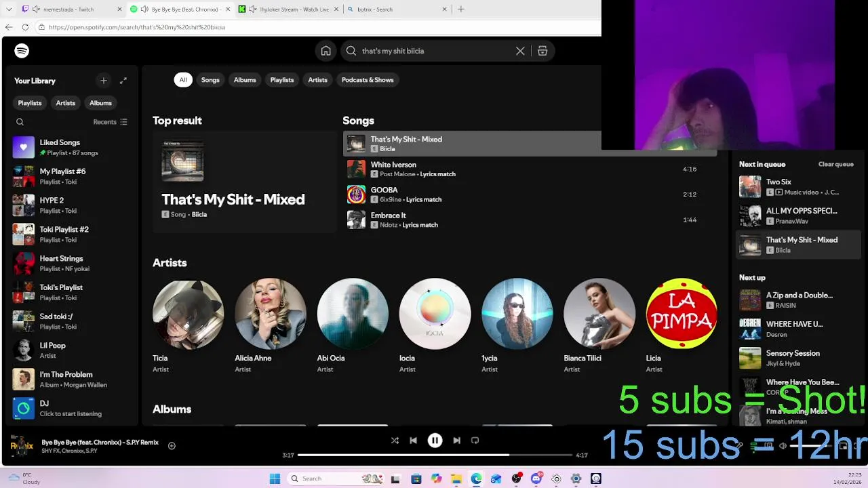Open File Explorer from the taskbar

click(456, 479)
